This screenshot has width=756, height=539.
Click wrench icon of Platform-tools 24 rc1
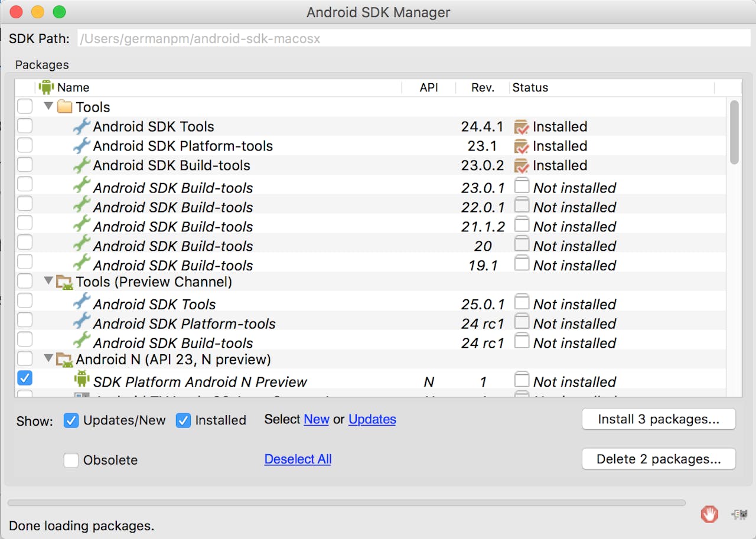(82, 321)
